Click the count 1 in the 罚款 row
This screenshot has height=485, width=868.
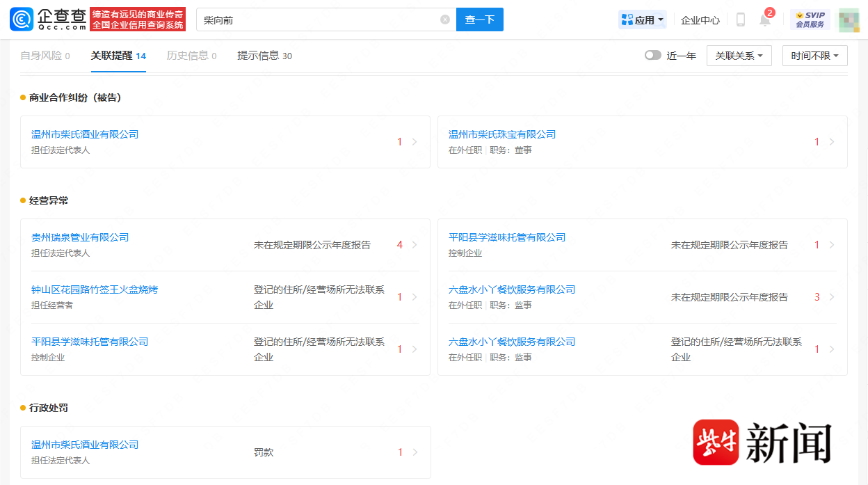pos(400,452)
